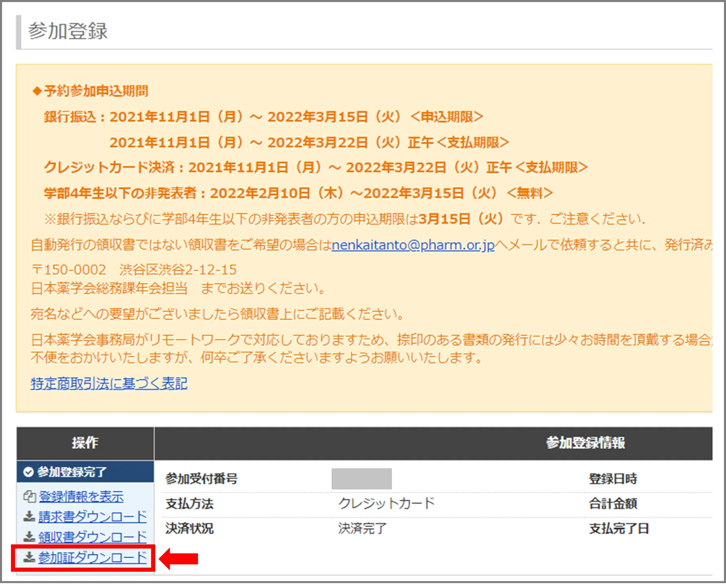Click the copy icon beside 登録情報を表示

[29, 497]
